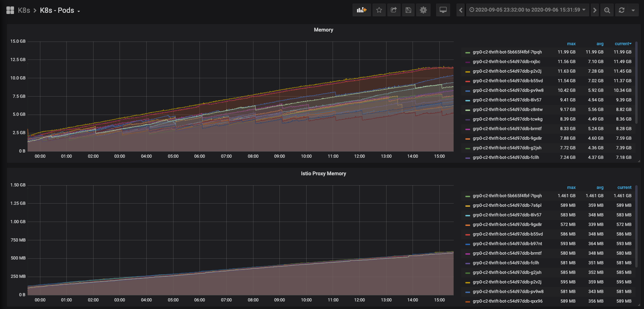
Task: Toggle the 7tpqh series in Memory legend
Action: pyautogui.click(x=507, y=52)
